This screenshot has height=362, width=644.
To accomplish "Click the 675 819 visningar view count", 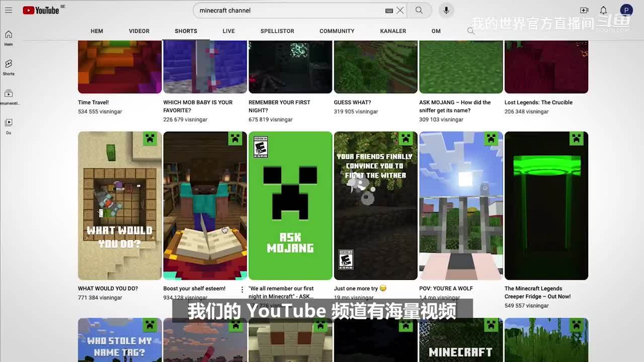I will click(x=271, y=120).
